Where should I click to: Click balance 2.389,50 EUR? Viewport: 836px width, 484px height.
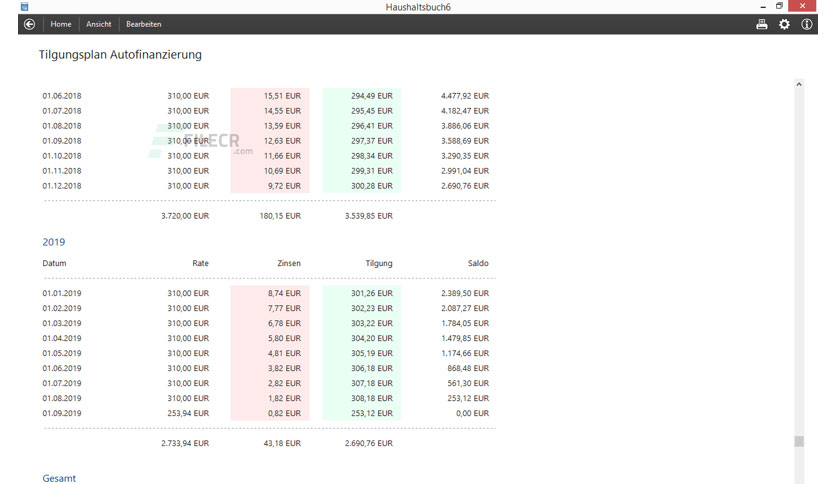point(464,293)
